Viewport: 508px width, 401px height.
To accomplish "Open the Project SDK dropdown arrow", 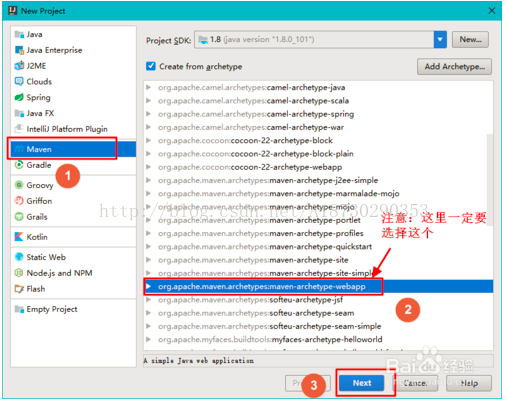I will click(x=440, y=40).
